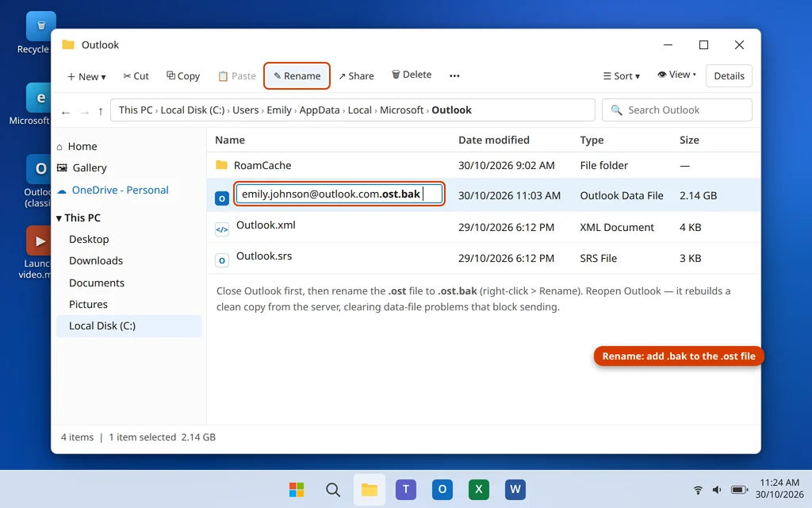
Task: Click the battery tray icon
Action: click(x=740, y=490)
